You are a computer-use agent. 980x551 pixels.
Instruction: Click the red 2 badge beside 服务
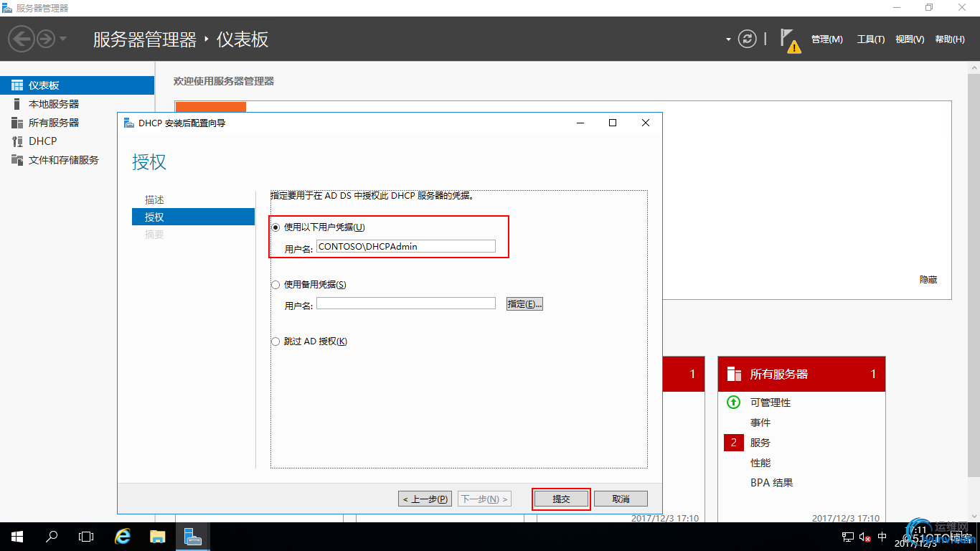point(733,443)
